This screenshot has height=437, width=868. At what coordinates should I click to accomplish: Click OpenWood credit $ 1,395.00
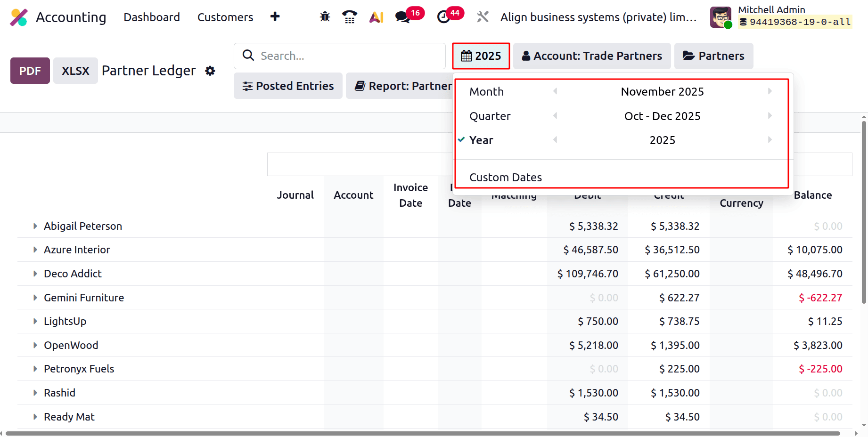click(675, 345)
